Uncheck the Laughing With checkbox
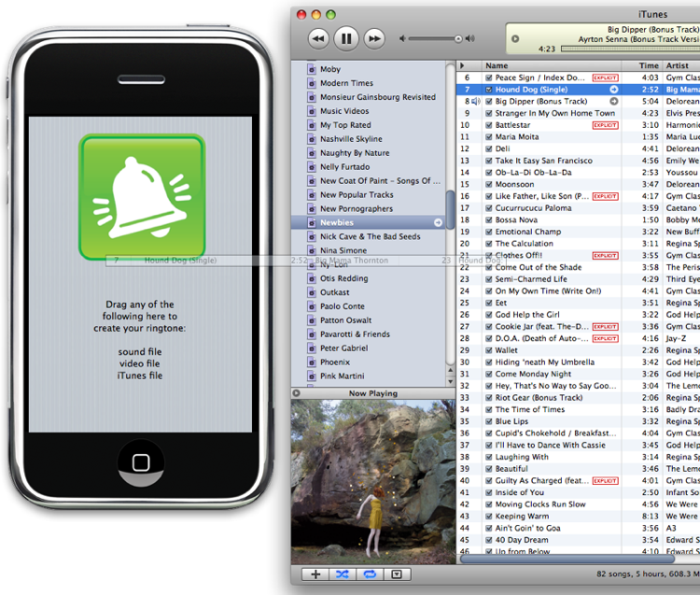The height and width of the screenshot is (595, 700). [489, 457]
